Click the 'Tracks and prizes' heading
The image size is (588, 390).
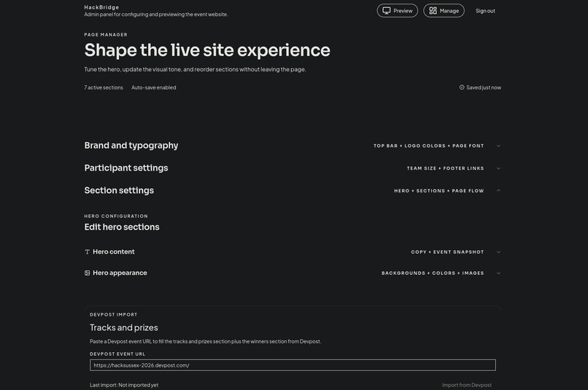(124, 327)
